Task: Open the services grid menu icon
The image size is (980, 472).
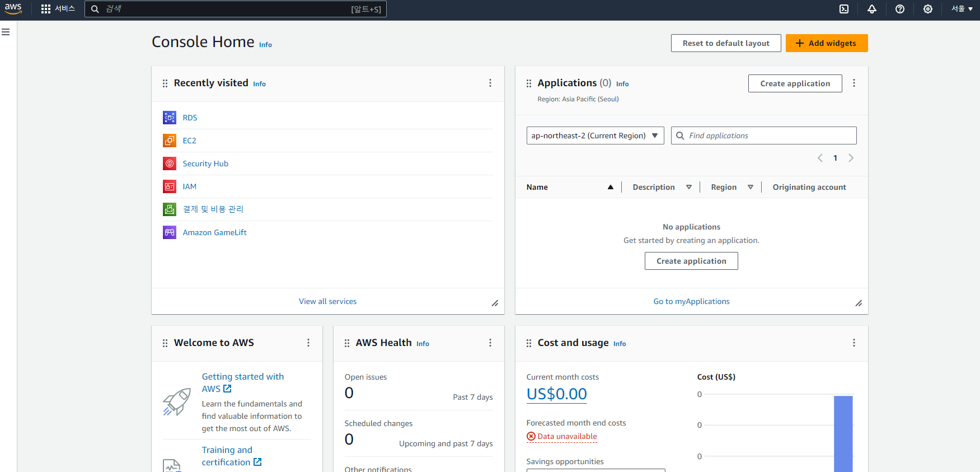Action: [x=46, y=9]
